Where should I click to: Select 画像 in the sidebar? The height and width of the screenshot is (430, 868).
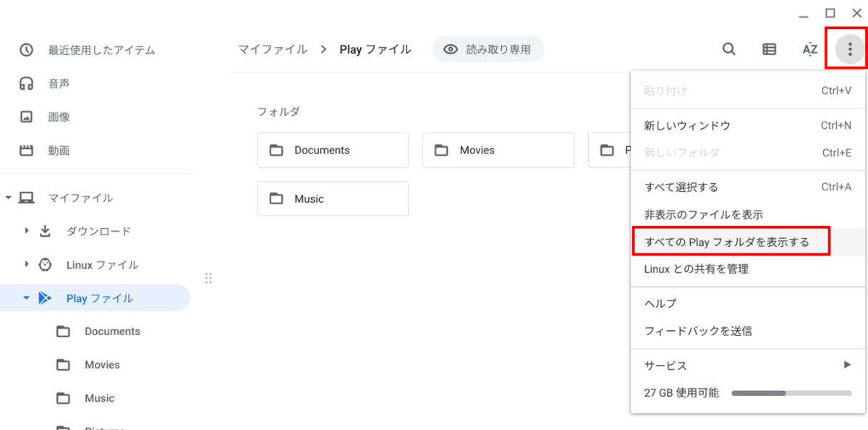tap(59, 117)
